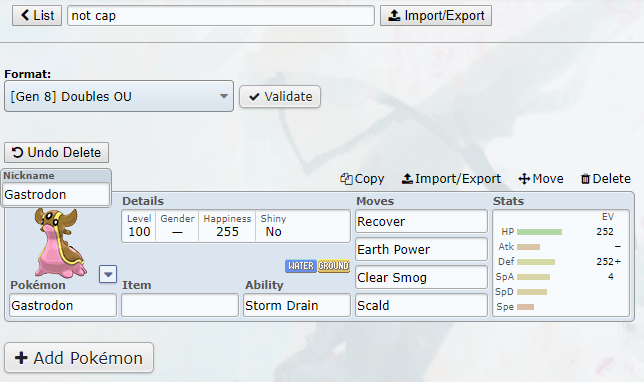Open Gastrodon's set Import/Export
The width and height of the screenshot is (644, 382).
pyautogui.click(x=451, y=179)
